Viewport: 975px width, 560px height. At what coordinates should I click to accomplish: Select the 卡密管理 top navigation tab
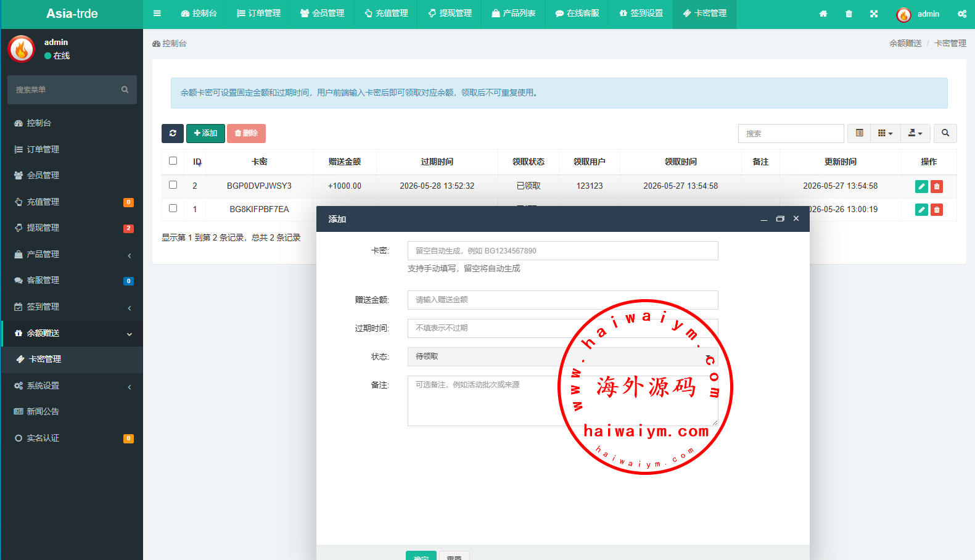pos(705,14)
